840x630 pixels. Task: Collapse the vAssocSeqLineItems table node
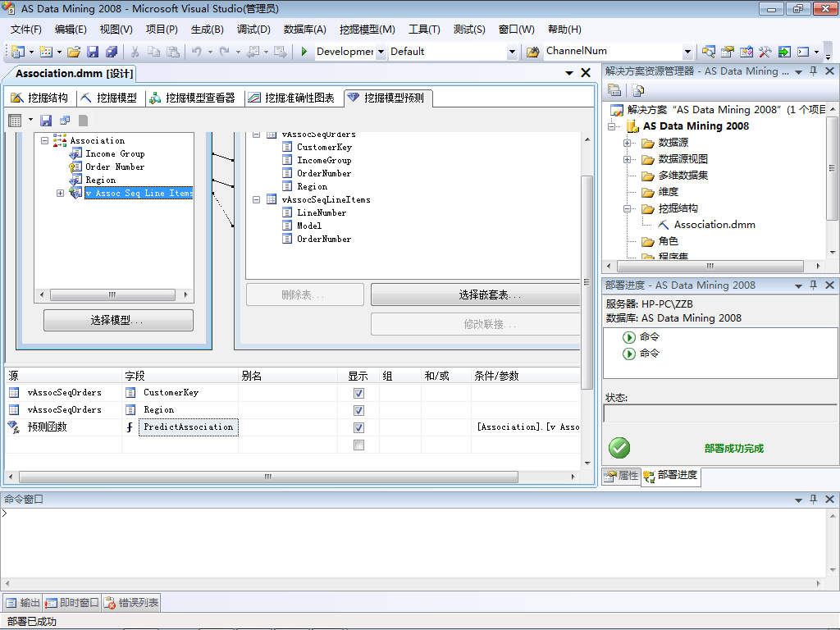(x=256, y=199)
